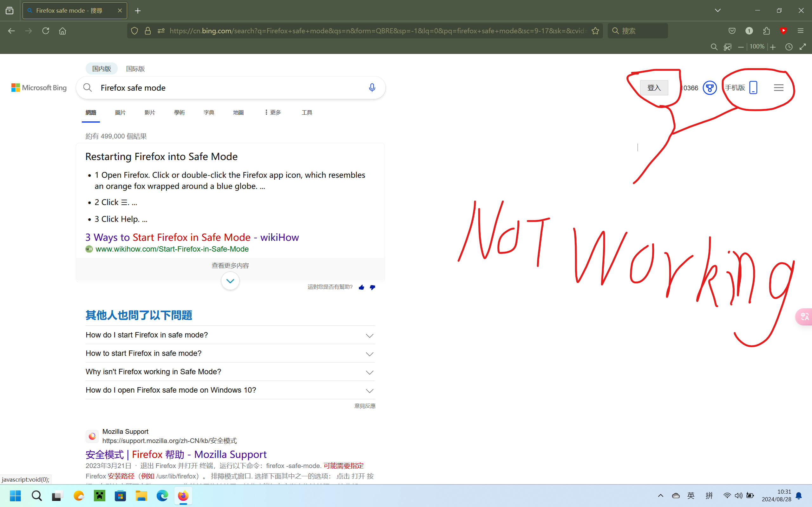
Task: Open the Bing hamburger settings menu
Action: 778,88
